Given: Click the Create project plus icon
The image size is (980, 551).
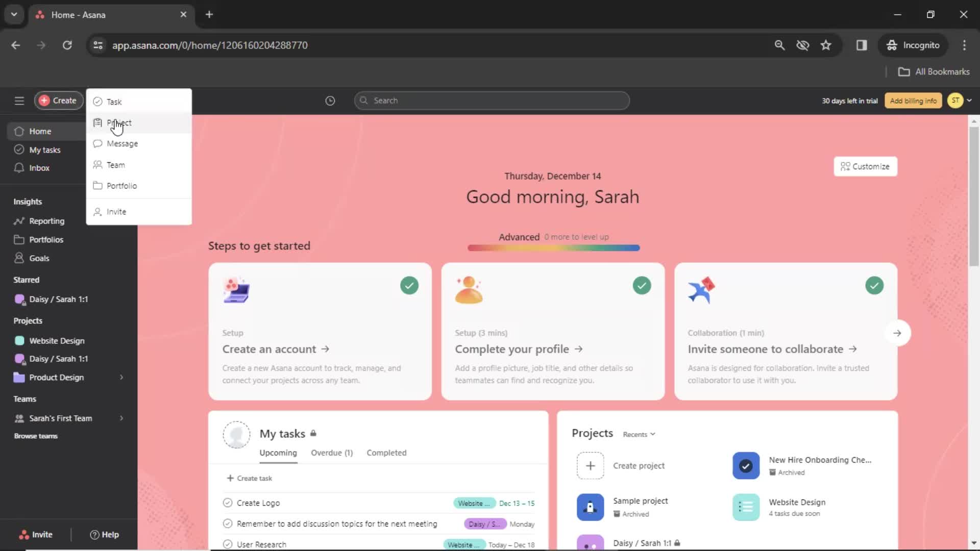Looking at the screenshot, I should [x=590, y=465].
